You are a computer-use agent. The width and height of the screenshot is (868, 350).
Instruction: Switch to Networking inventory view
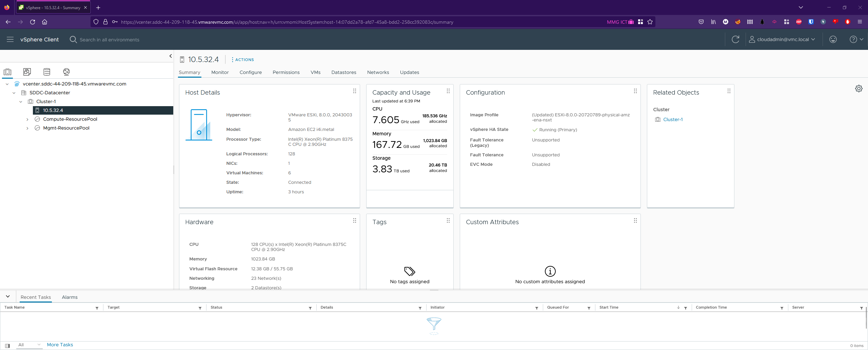pos(66,72)
